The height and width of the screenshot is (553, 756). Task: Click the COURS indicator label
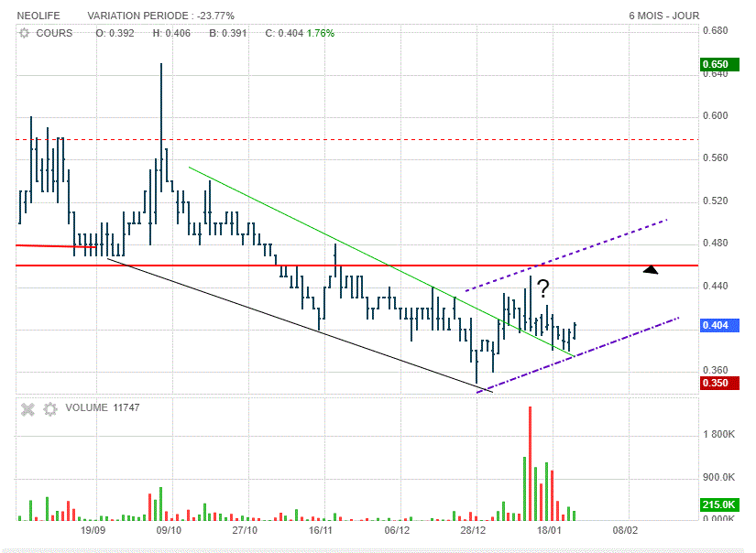click(x=54, y=33)
